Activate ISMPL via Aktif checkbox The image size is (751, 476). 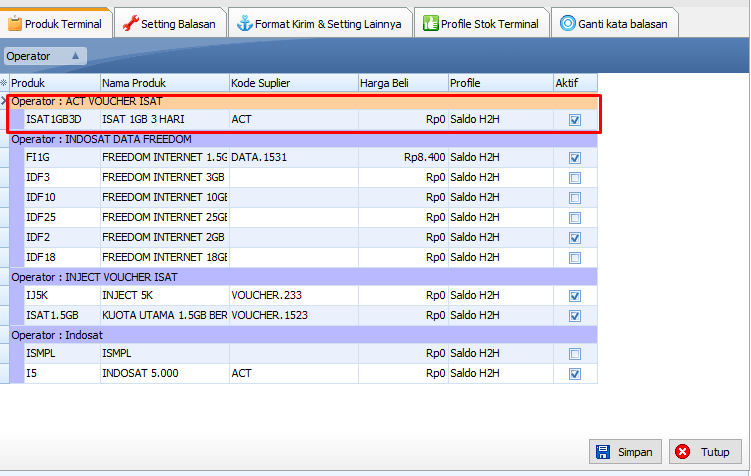pos(575,353)
